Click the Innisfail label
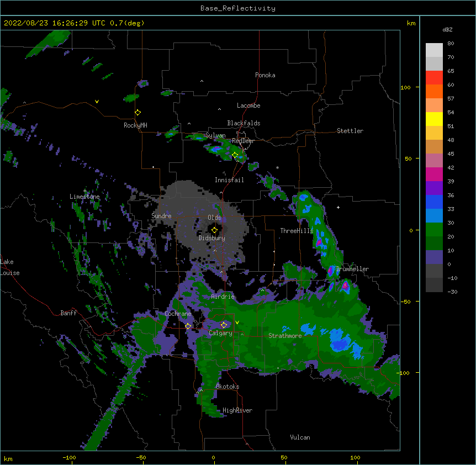Screen dimensions: 476x465 [229, 180]
